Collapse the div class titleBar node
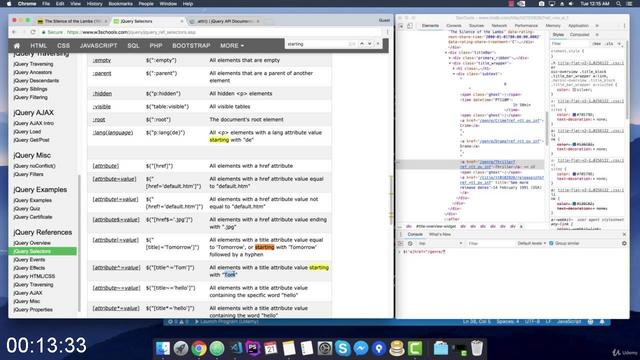The height and width of the screenshot is (360, 640). click(446, 53)
